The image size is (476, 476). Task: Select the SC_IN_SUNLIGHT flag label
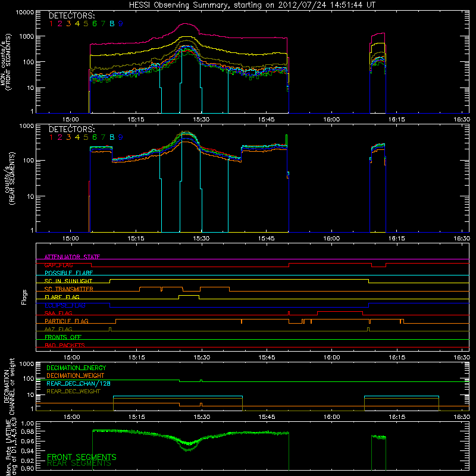point(68,281)
